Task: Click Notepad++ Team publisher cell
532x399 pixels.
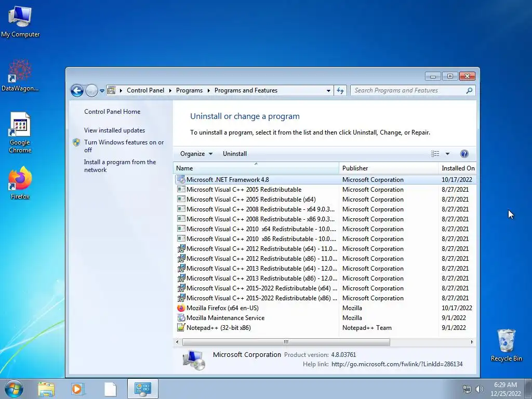Action: tap(367, 328)
